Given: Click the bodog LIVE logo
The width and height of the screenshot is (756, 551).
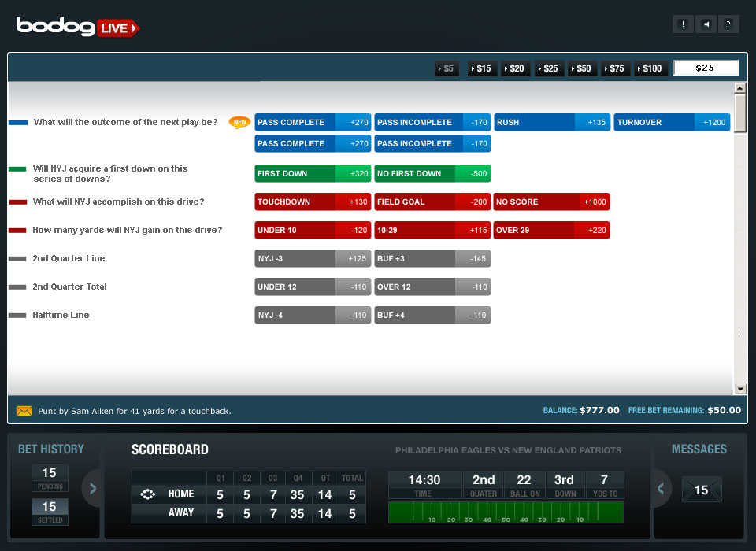Looking at the screenshot, I should tap(78, 27).
